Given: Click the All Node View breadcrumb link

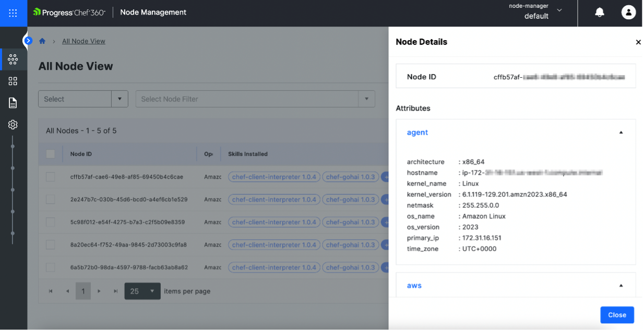Looking at the screenshot, I should [84, 41].
